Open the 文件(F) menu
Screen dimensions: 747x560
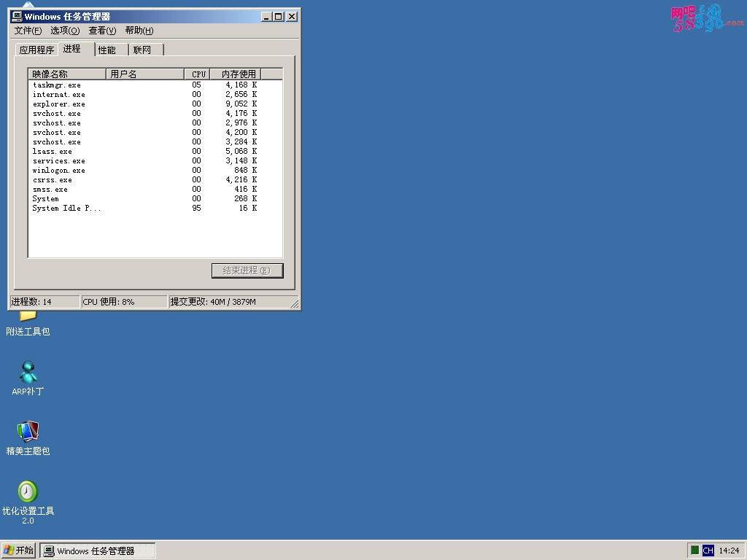(28, 31)
